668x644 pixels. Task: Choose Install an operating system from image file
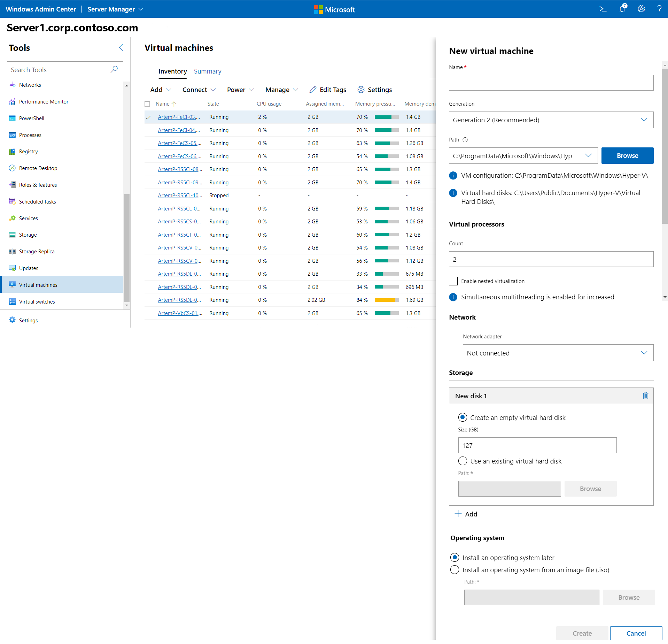(455, 570)
